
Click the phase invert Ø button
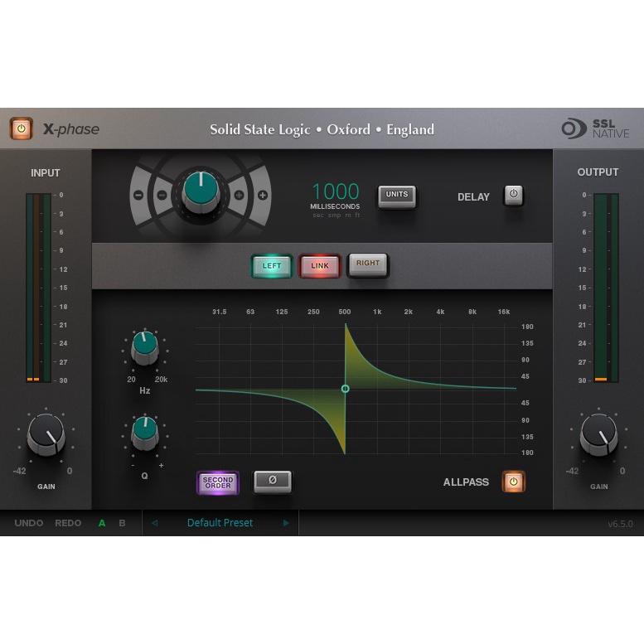tap(272, 481)
